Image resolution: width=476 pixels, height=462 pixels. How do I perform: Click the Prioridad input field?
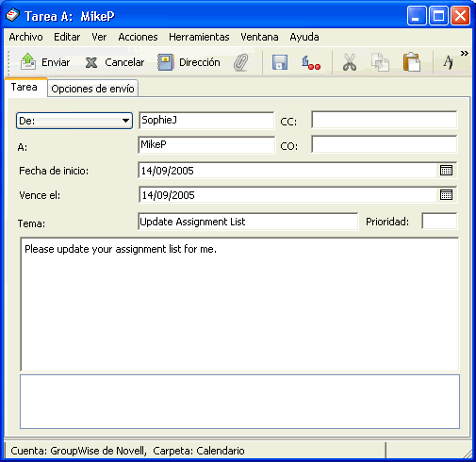[x=439, y=222]
